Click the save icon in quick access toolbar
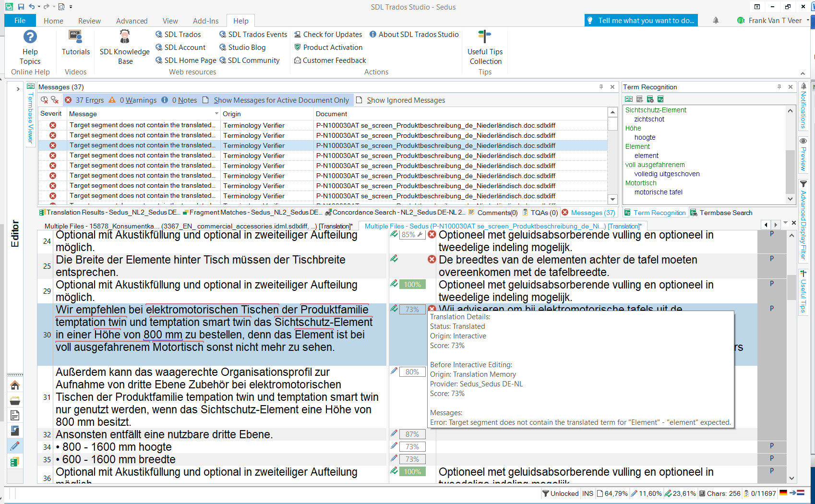 pos(21,7)
